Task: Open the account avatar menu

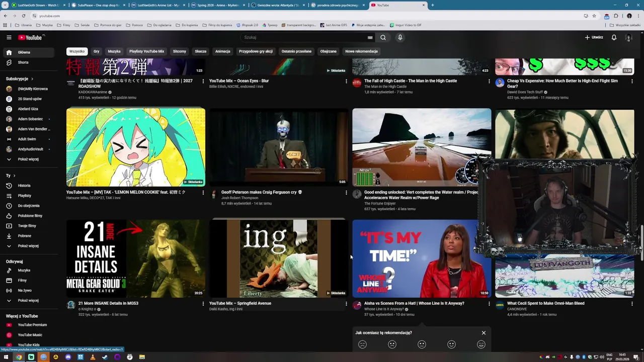Action: 628,37
